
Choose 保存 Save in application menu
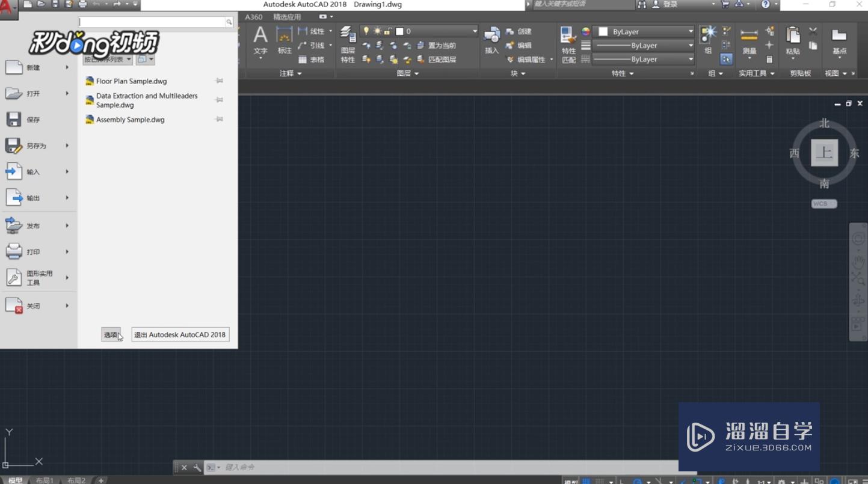tap(38, 120)
